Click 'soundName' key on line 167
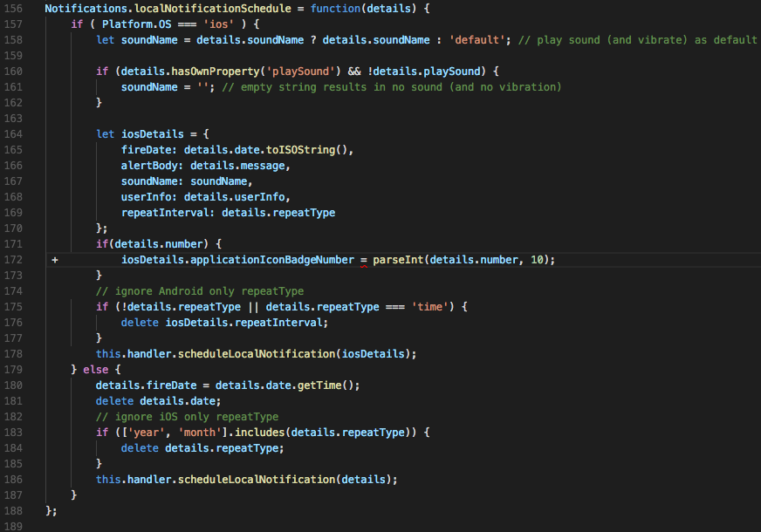The height and width of the screenshot is (532, 761). tap(149, 181)
